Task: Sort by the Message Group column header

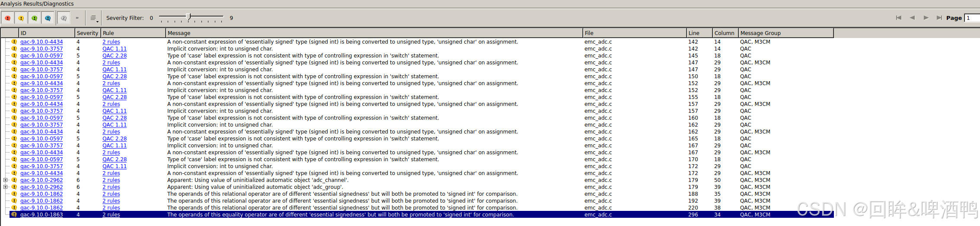Action: 786,33
